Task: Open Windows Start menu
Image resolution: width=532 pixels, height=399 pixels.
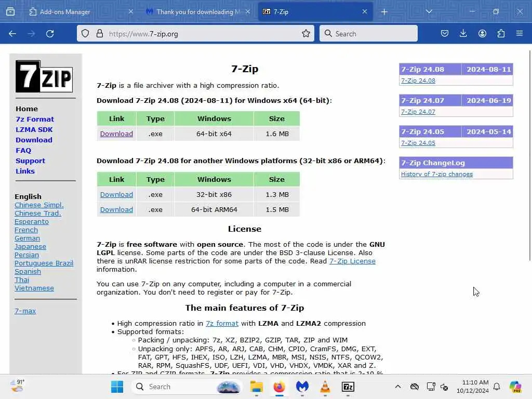Action: [117, 387]
